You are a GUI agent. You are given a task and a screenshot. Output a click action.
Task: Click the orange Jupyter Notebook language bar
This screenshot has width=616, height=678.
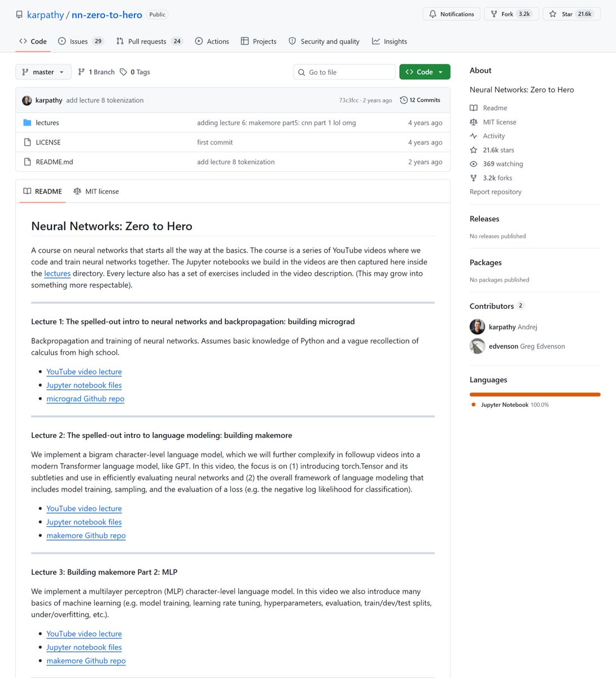click(x=535, y=394)
